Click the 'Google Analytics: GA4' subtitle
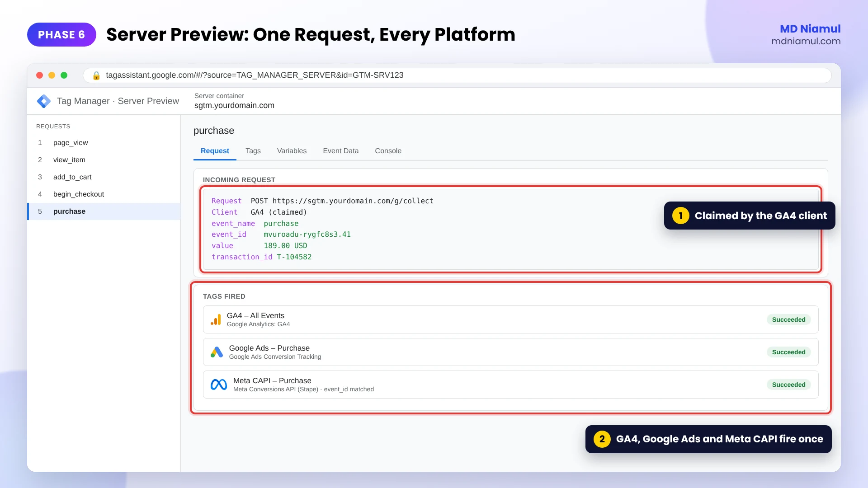Viewport: 868px width, 488px height. click(x=259, y=324)
